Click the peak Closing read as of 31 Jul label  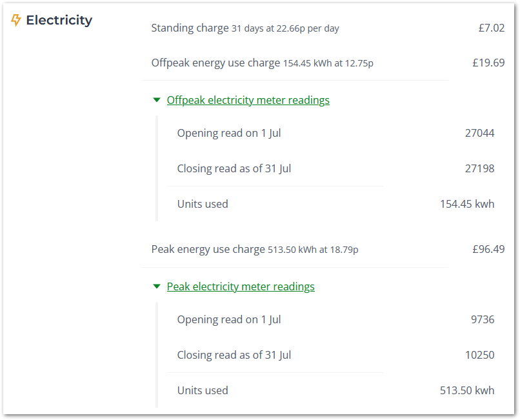tap(234, 355)
